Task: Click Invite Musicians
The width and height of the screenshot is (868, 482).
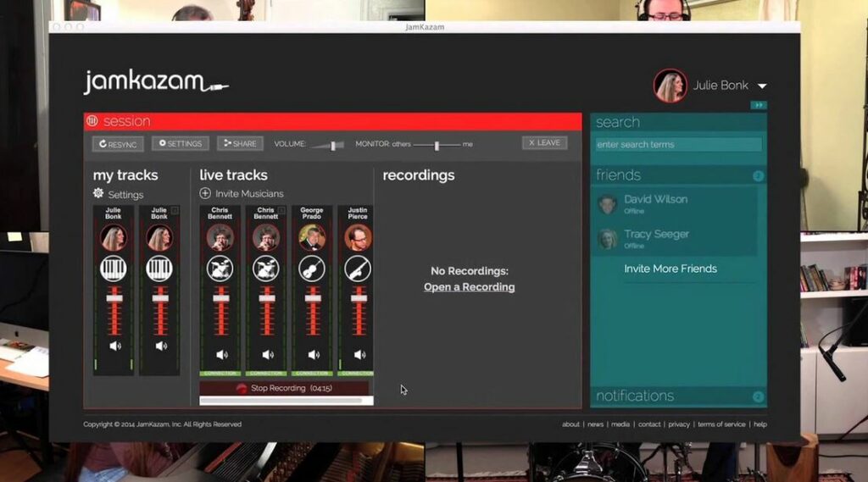Action: [x=249, y=194]
